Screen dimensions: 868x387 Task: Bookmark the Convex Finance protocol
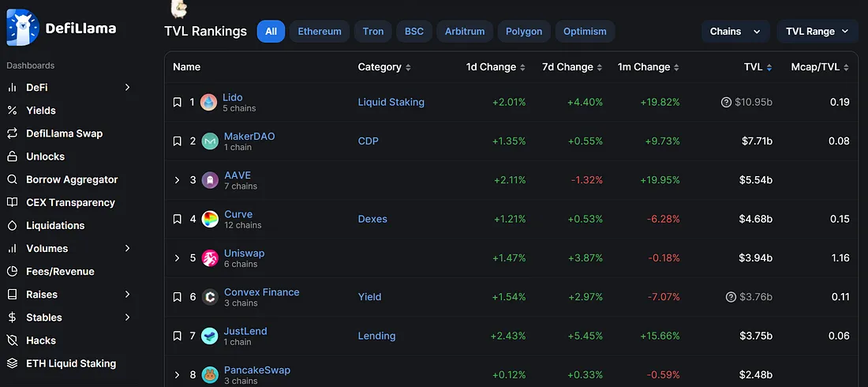[x=178, y=297]
